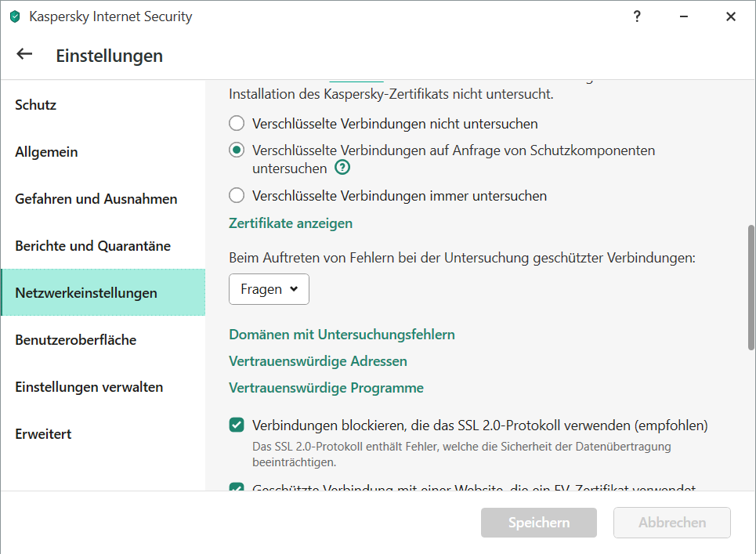This screenshot has width=756, height=554.
Task: Close the Kaspersky Internet Security window
Action: (x=731, y=16)
